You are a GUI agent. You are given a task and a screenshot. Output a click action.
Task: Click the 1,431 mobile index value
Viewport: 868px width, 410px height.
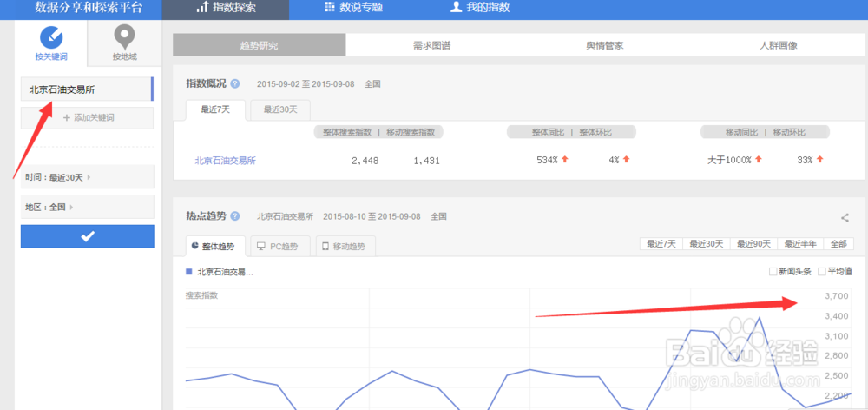(426, 161)
